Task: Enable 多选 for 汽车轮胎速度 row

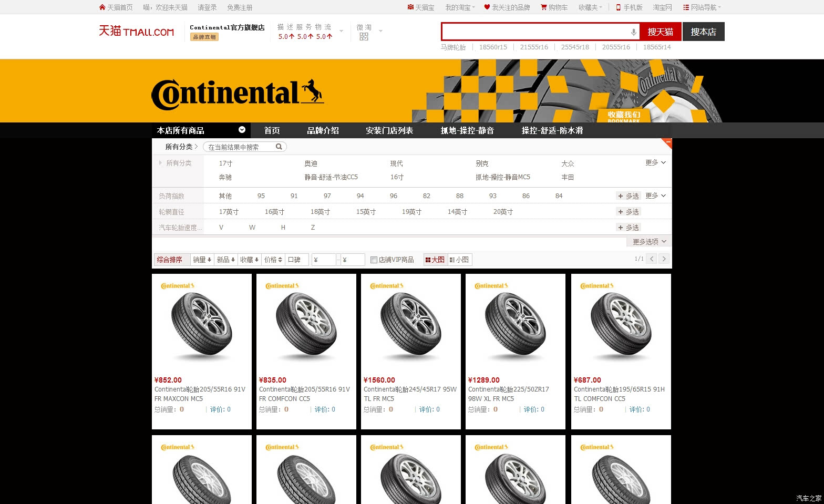Action: [x=629, y=228]
